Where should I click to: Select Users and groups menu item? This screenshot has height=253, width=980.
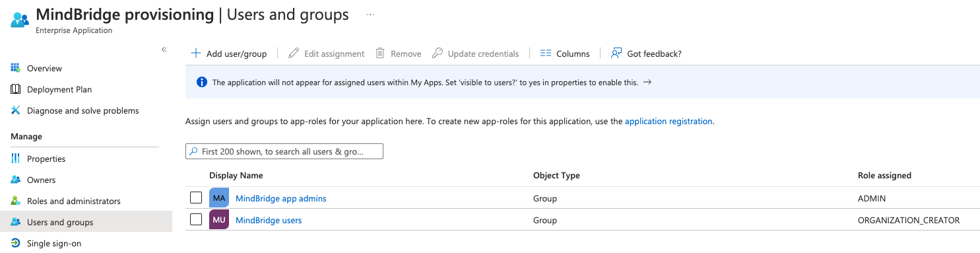[x=86, y=222]
